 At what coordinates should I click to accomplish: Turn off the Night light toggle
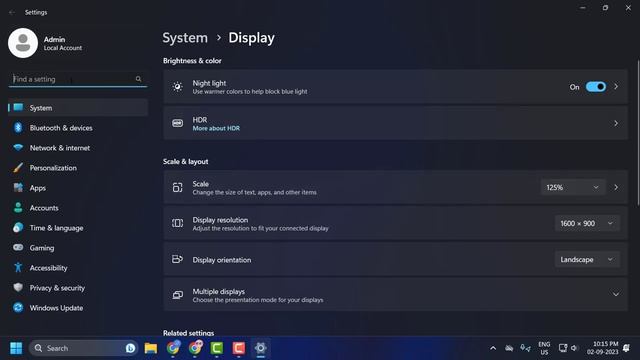click(596, 87)
